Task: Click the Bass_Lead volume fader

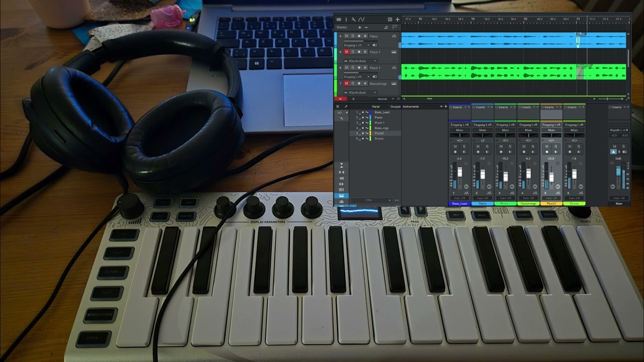Action: tap(460, 172)
